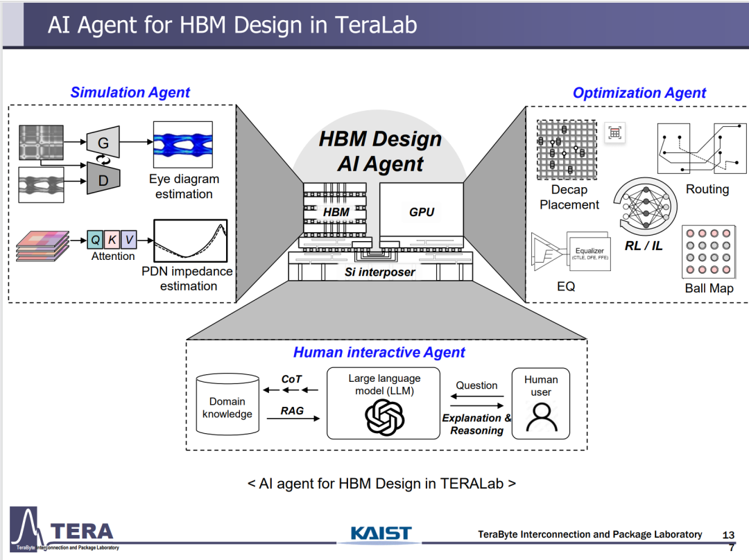Click the K attention box
This screenshot has width=749, height=560.
point(112,240)
